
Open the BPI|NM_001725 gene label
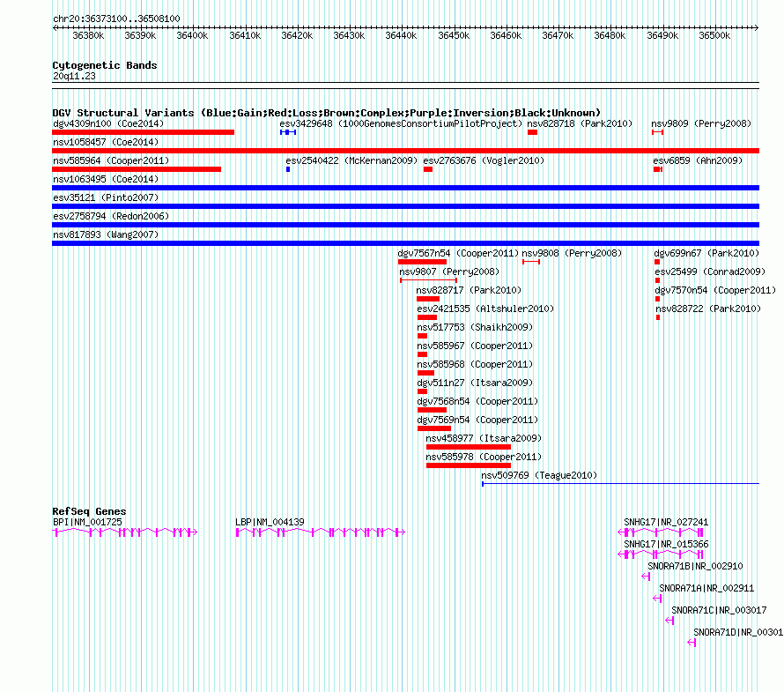[87, 522]
